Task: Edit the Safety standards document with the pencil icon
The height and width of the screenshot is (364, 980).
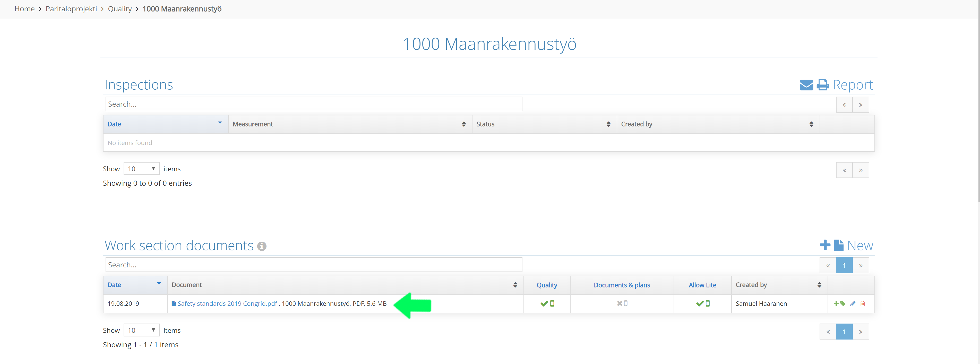Action: coord(853,303)
